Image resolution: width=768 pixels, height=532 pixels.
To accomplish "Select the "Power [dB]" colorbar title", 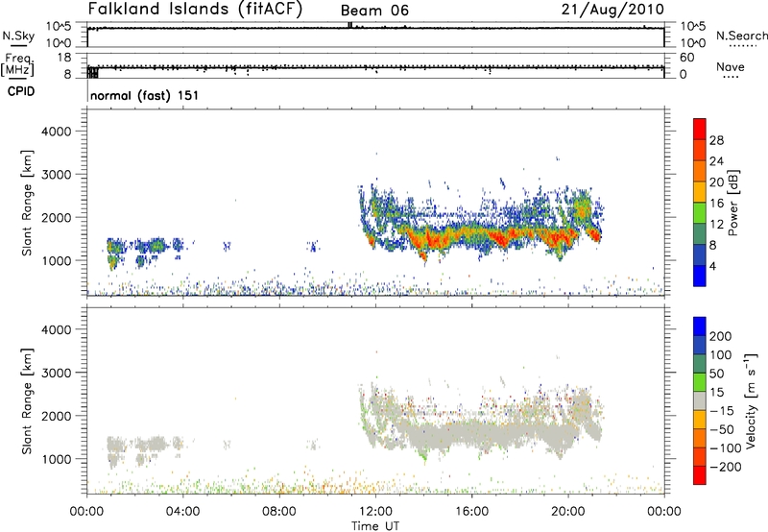I will [x=732, y=203].
